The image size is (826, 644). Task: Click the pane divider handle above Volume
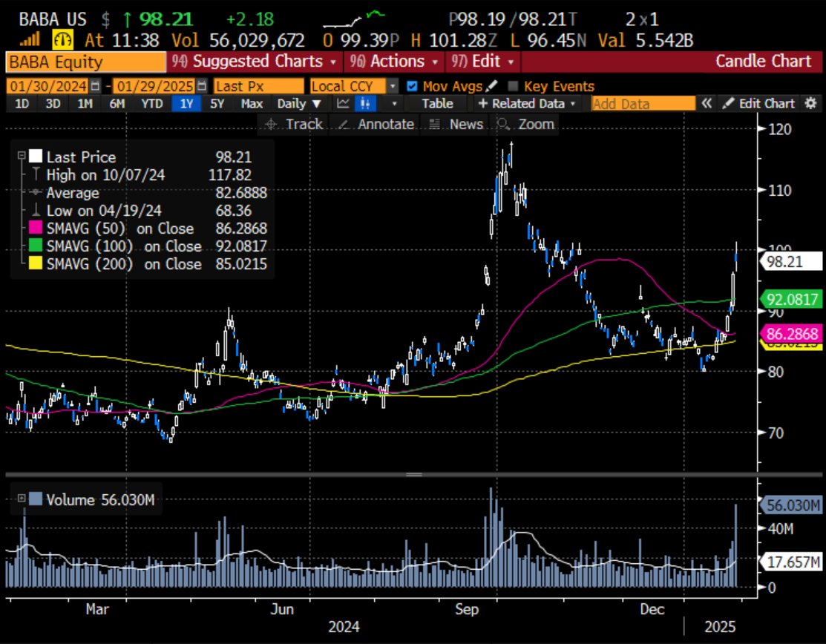pos(413,474)
